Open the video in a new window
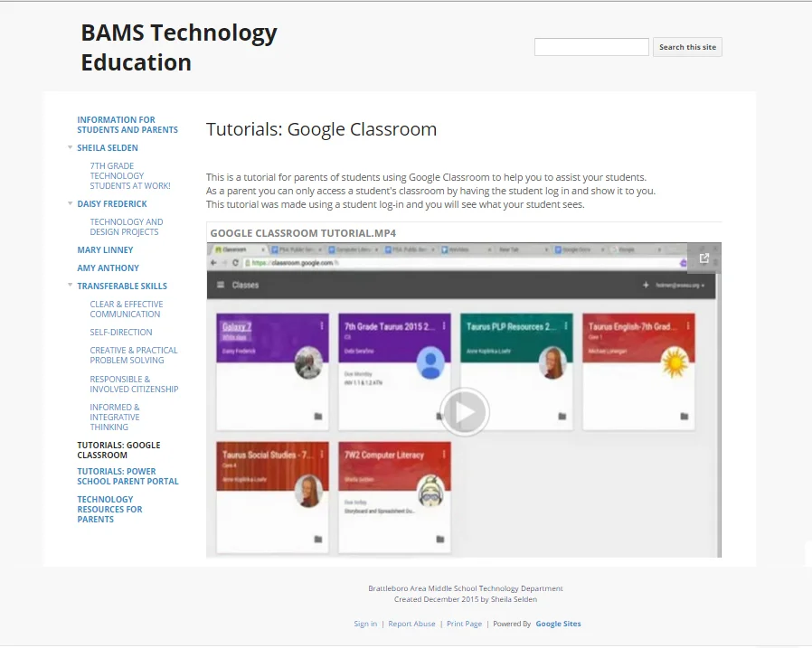 coord(703,258)
